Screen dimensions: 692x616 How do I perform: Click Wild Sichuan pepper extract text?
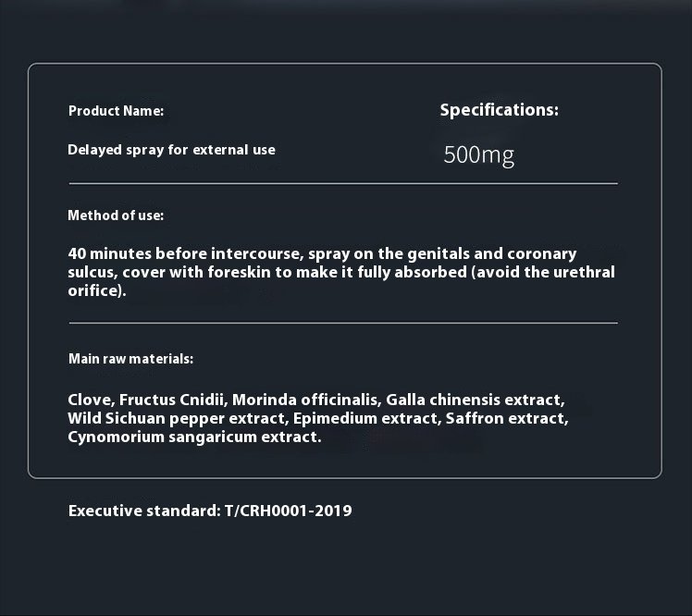[176, 419]
